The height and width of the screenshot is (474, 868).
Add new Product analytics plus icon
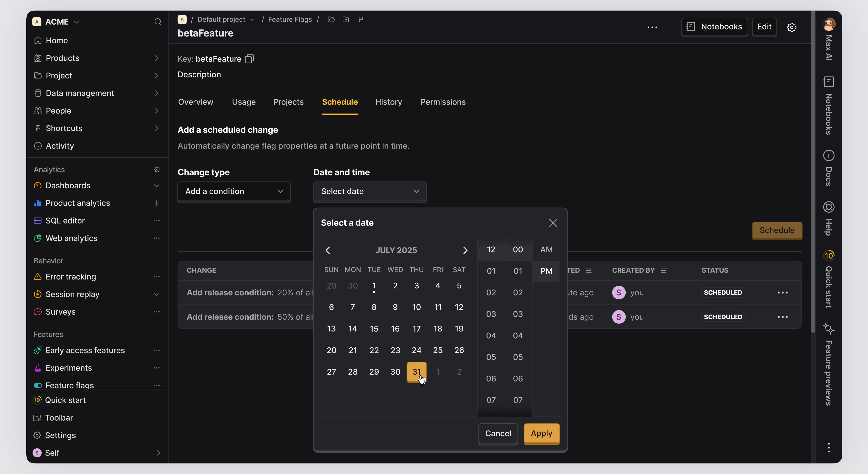pos(156,203)
